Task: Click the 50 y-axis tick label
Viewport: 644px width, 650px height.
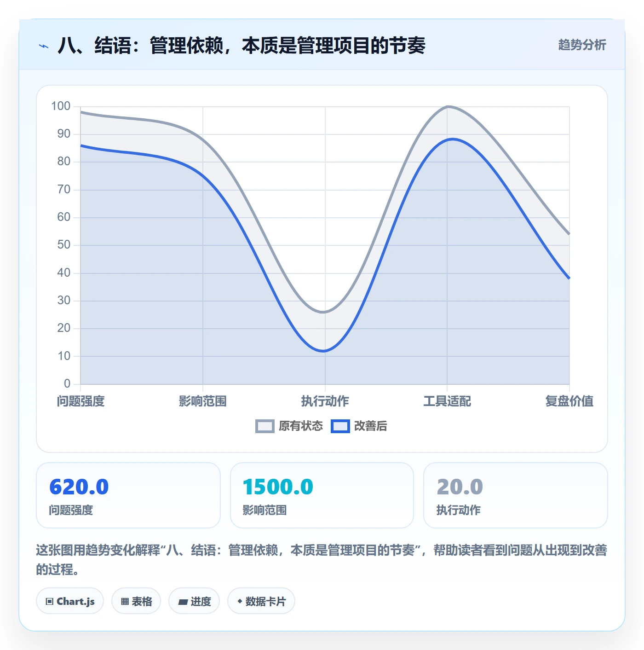Action: click(x=64, y=245)
